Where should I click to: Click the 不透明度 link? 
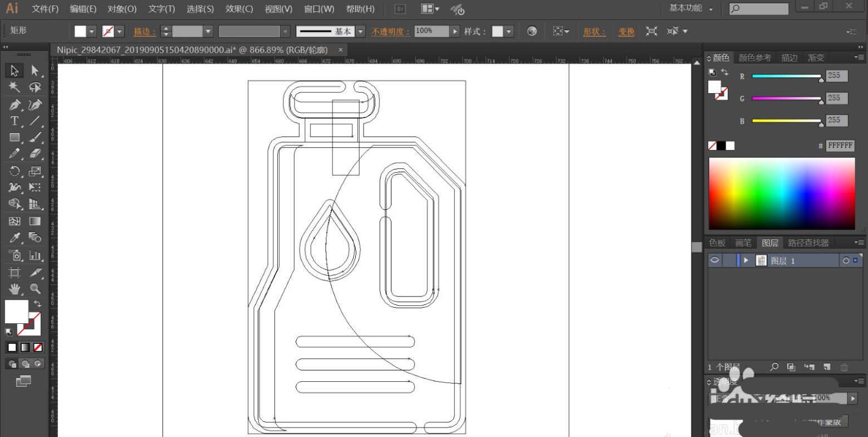[391, 31]
